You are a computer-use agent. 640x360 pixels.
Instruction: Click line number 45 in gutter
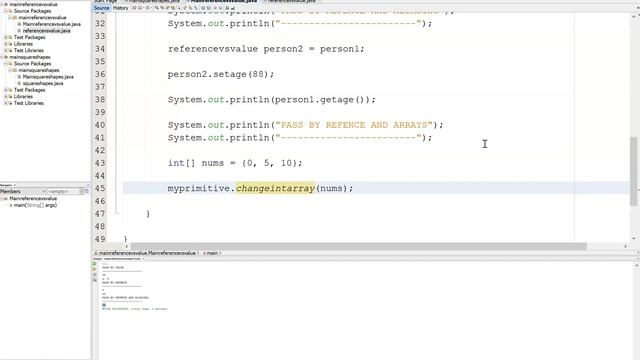click(100, 189)
